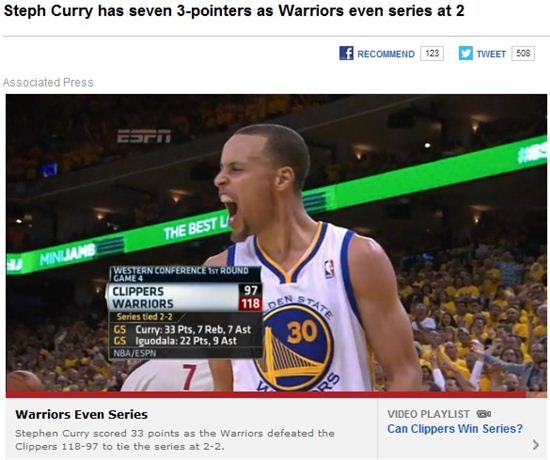Play the Steph Curry video thumbnail
550x460 pixels.
point(276,243)
